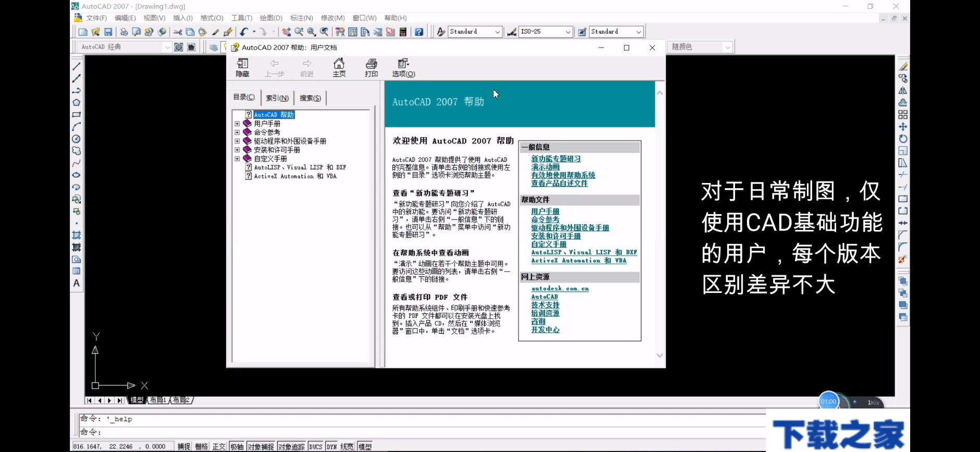Viewport: 980px width, 452px height.
Task: Click the Hide icon in help window
Action: point(242,68)
